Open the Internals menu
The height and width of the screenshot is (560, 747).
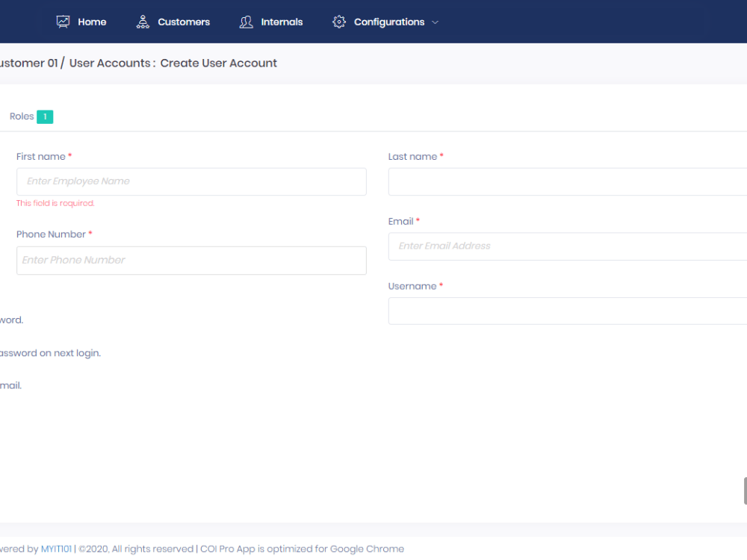tap(281, 22)
